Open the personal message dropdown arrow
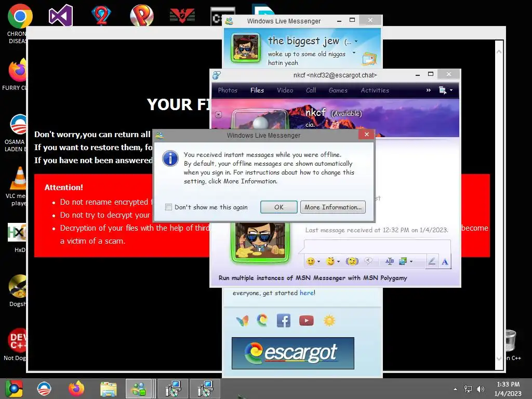This screenshot has width=532, height=399. [354, 52]
